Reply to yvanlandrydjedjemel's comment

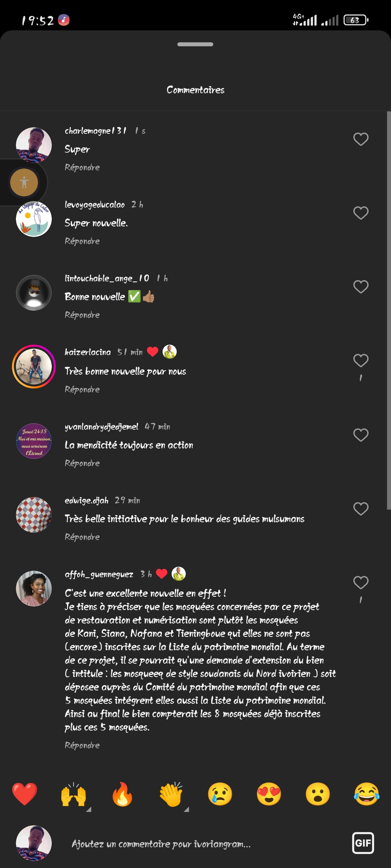click(x=82, y=463)
